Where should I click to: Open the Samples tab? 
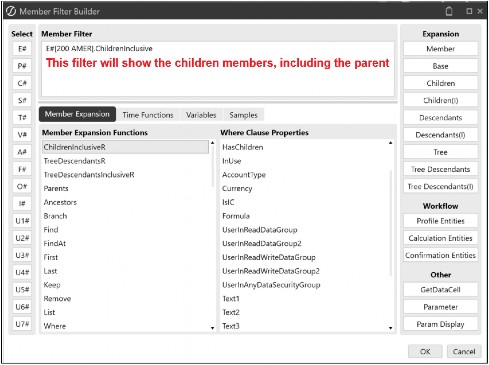243,115
